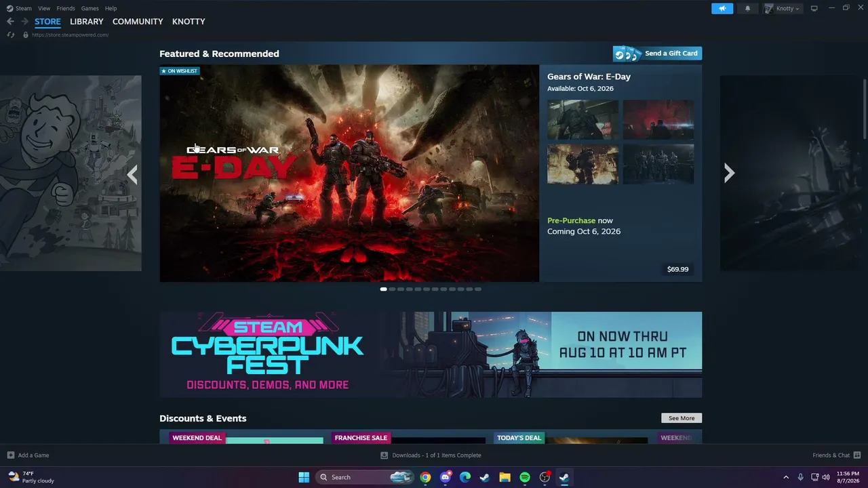Open Downloads - 1 of 1 Items Complete
This screenshot has width=868, height=488.
pyautogui.click(x=436, y=455)
